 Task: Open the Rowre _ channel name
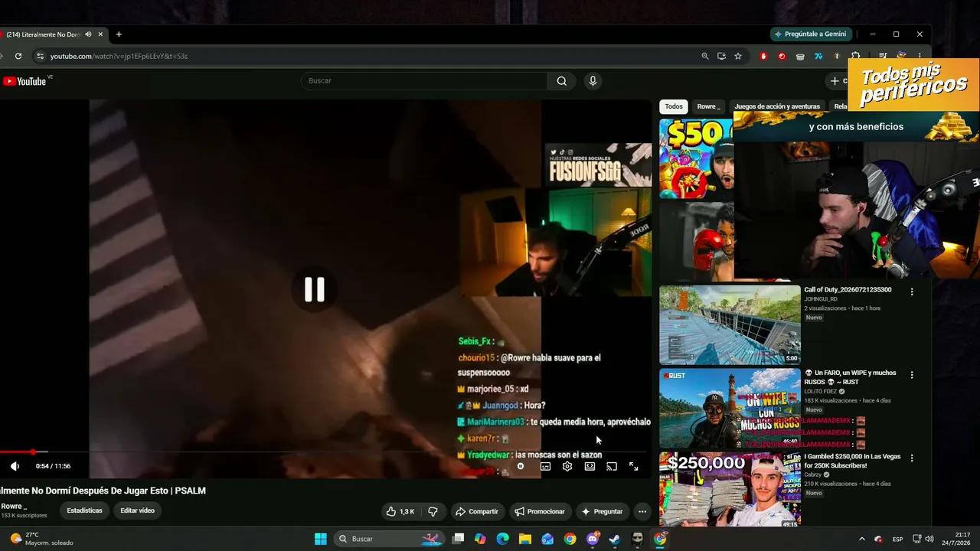14,507
